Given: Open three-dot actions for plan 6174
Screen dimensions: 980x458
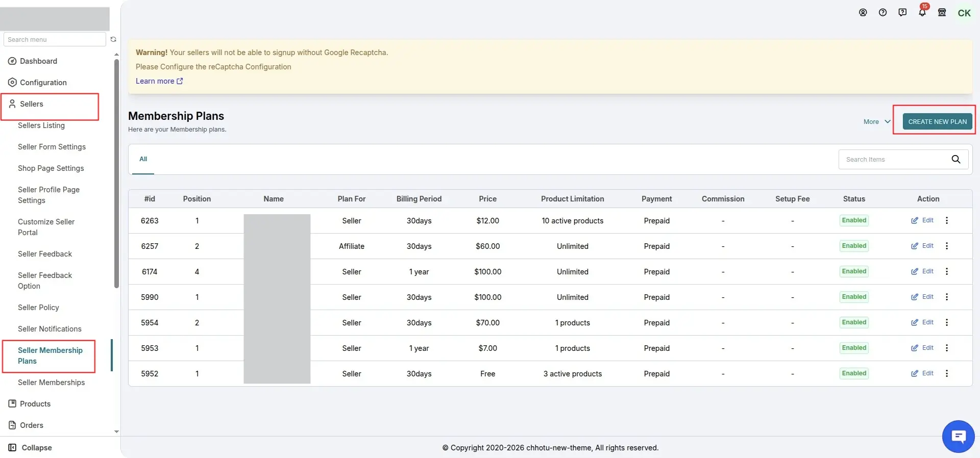Looking at the screenshot, I should (947, 271).
